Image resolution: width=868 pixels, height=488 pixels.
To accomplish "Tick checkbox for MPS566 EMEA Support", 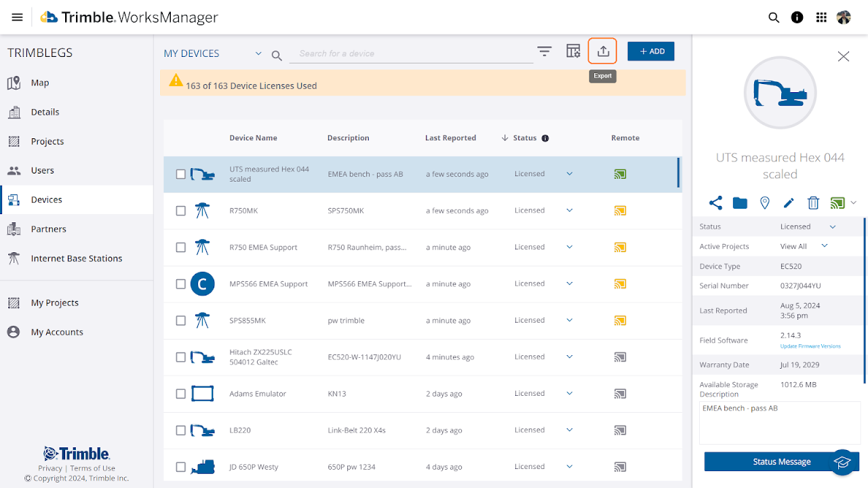I will pos(180,284).
